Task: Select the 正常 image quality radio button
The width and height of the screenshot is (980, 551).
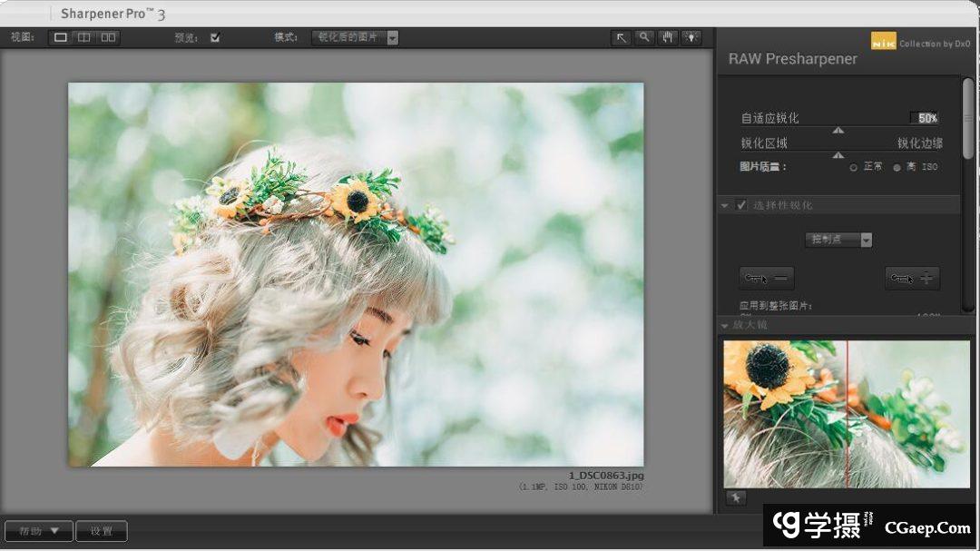Action: pos(854,168)
